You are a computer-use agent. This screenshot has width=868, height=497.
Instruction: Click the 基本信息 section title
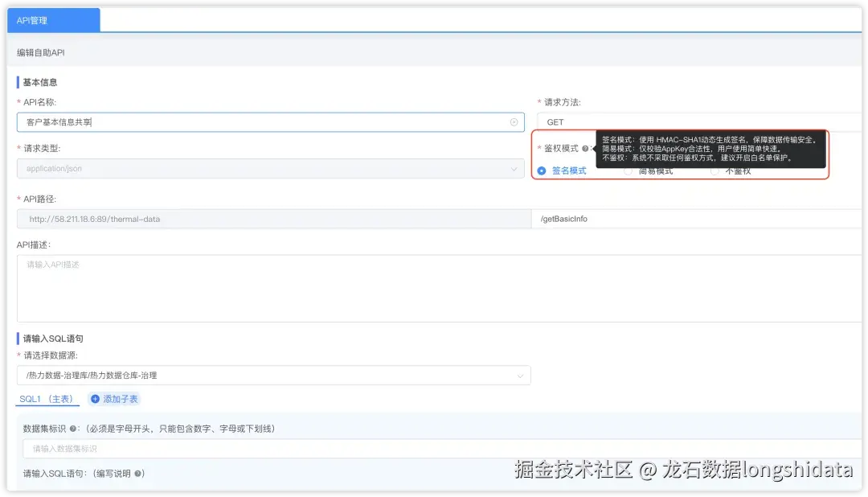coord(40,83)
